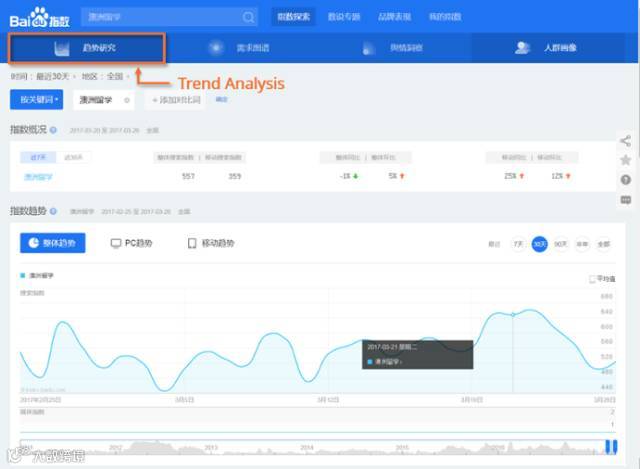
Task: Switch to the 舆情洞察 tab
Action: point(395,48)
